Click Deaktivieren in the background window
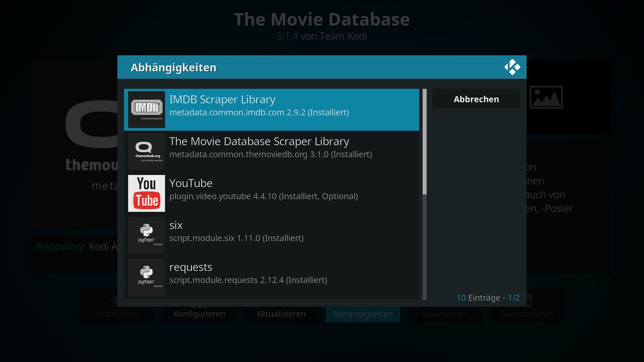Screen dimensions: 644x362 coord(445,314)
